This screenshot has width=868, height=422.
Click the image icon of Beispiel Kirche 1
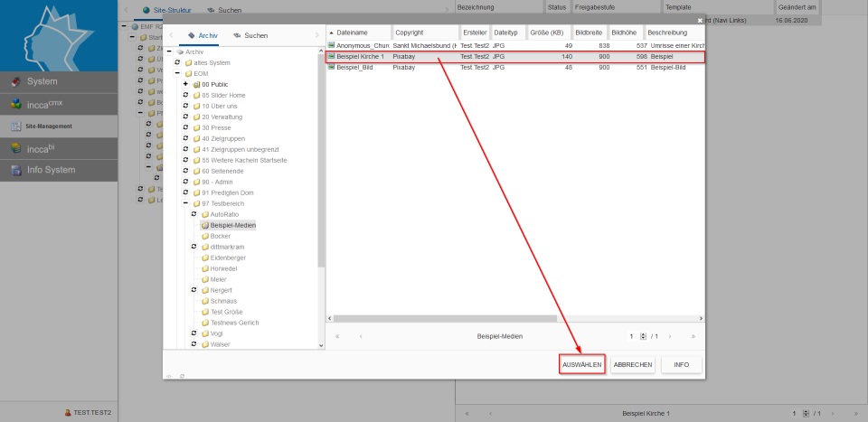pos(331,56)
